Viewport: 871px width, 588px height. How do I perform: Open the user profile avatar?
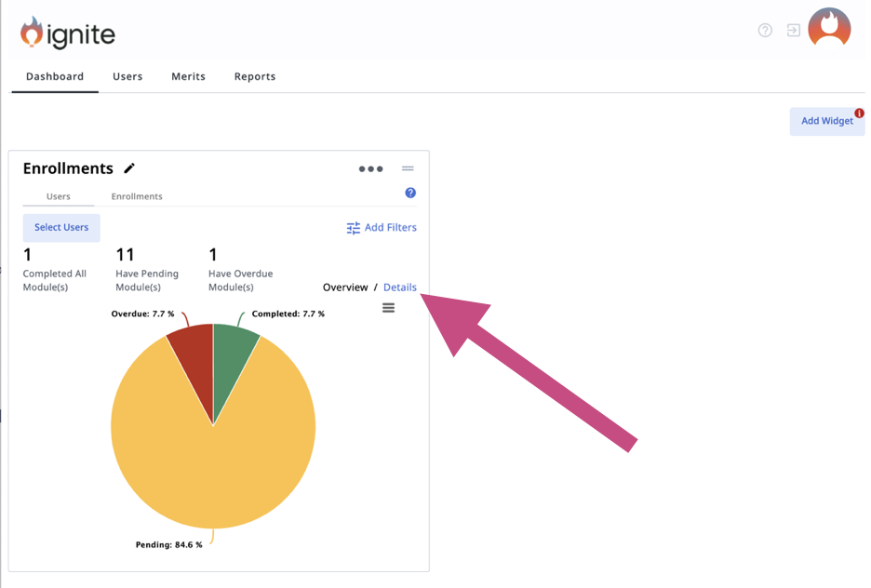(828, 28)
